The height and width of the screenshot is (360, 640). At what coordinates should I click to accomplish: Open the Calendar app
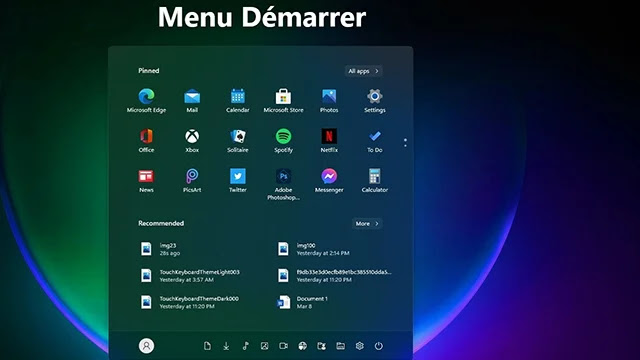238,100
